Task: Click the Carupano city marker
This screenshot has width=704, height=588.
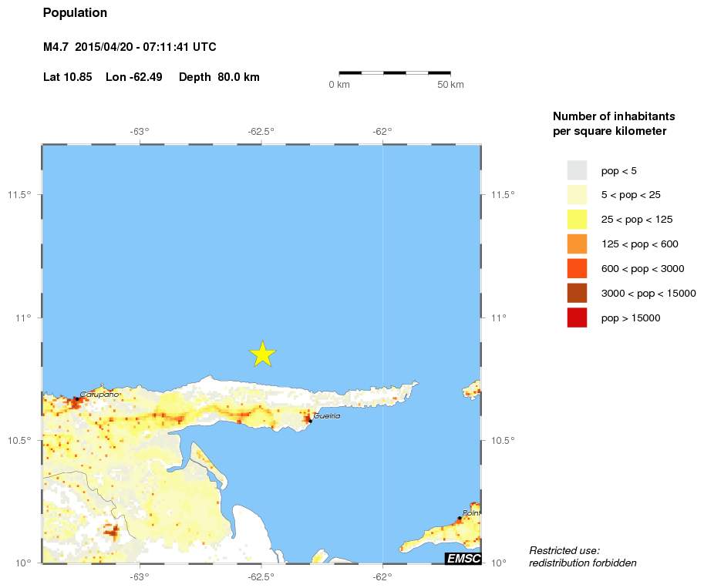Action: coord(76,398)
